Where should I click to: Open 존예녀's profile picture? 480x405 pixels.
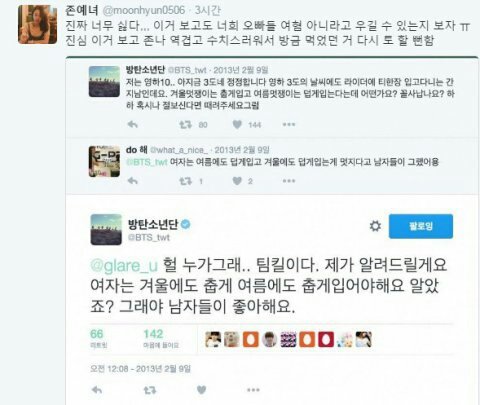pos(38,24)
